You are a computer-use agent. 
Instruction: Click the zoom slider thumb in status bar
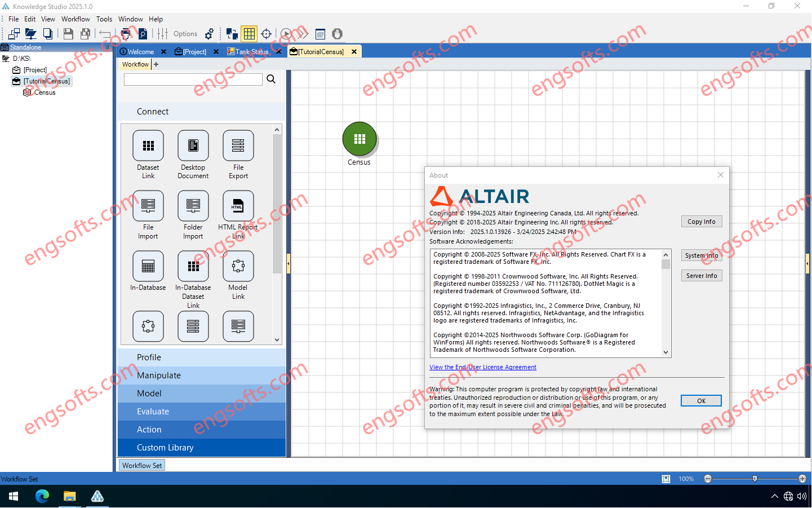(x=755, y=479)
